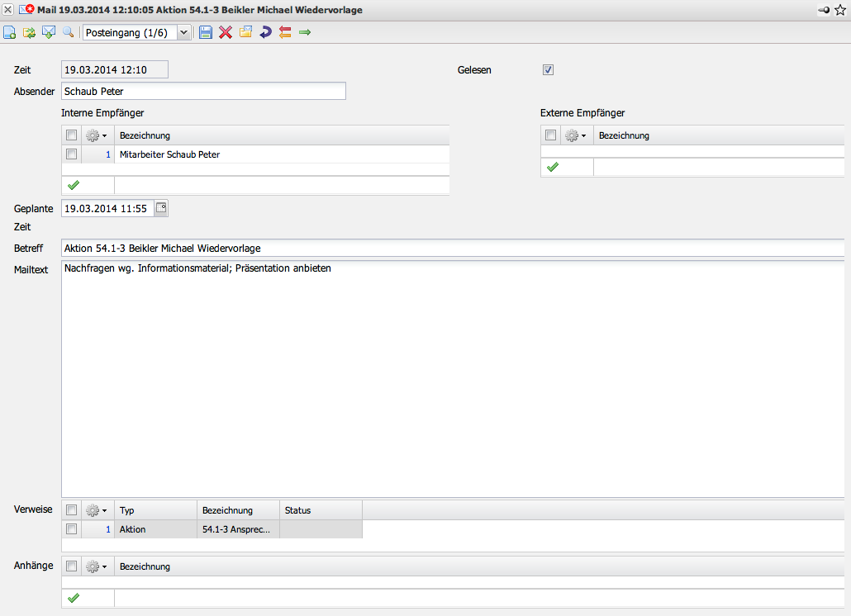The height and width of the screenshot is (616, 851).
Task: Open gear menu in Interne Empfänger table
Action: pos(97,135)
